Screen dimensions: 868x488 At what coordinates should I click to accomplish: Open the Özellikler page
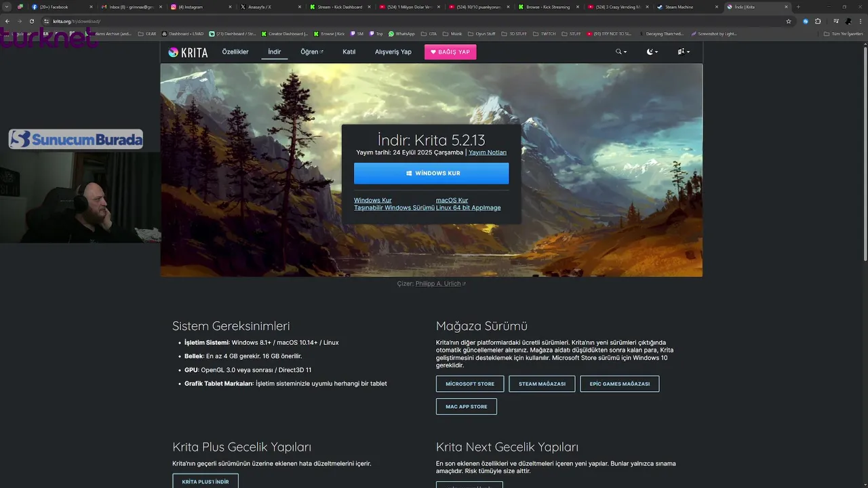[x=235, y=52]
